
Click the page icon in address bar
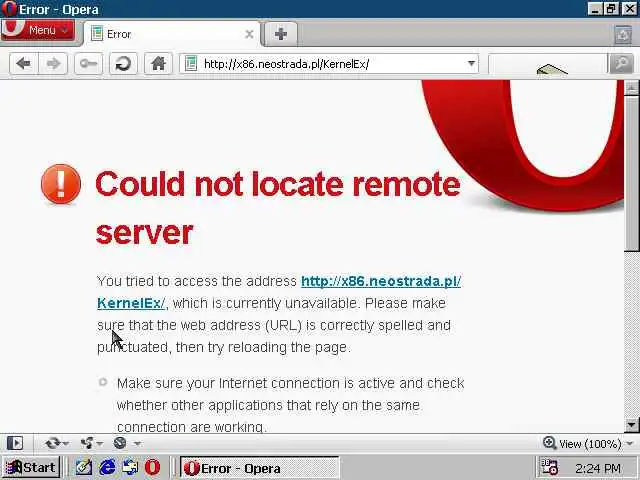(191, 64)
